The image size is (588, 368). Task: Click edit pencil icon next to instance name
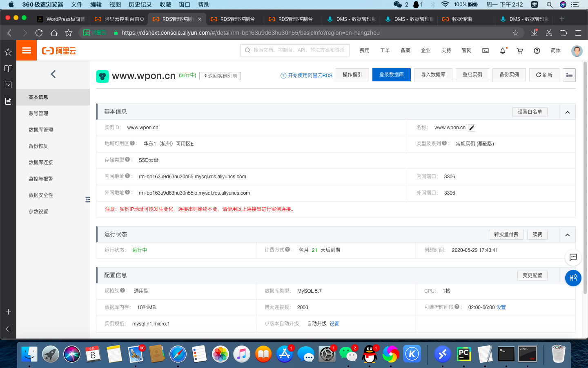pyautogui.click(x=472, y=128)
